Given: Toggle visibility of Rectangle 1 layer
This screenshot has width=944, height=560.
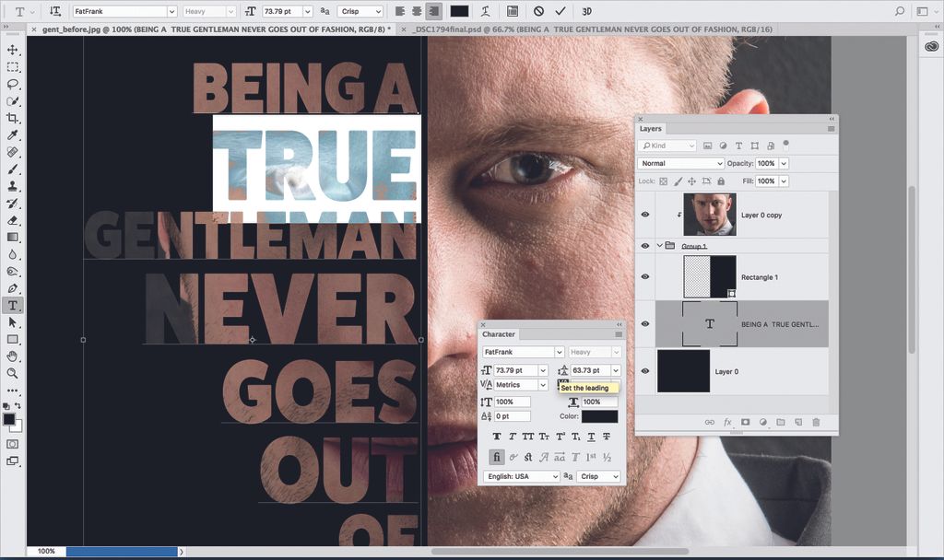Looking at the screenshot, I should pos(645,276).
